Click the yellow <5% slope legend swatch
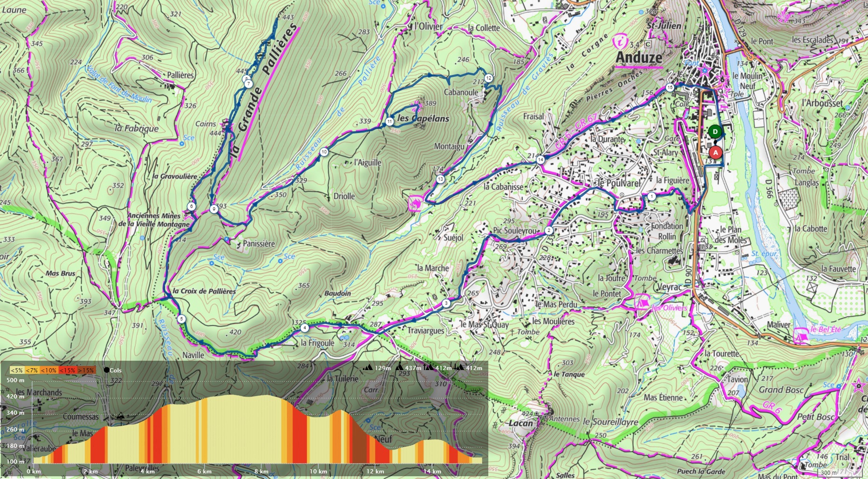This screenshot has height=479, width=868. click(17, 371)
